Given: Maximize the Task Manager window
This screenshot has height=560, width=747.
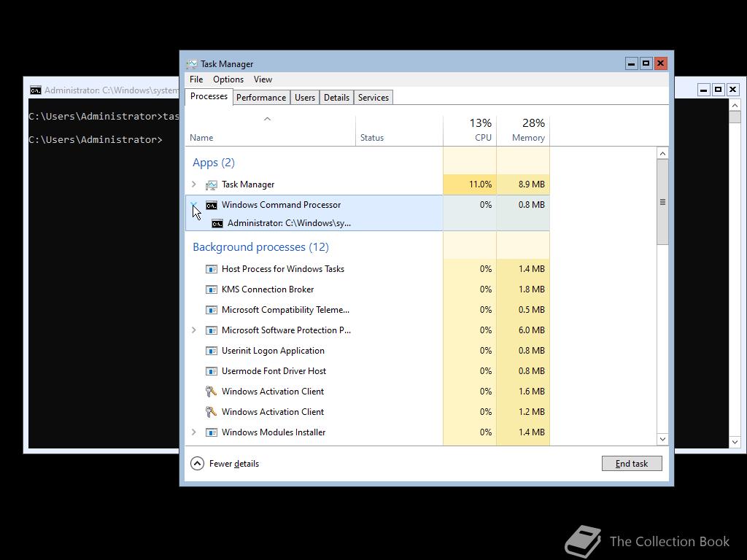Looking at the screenshot, I should [x=646, y=63].
